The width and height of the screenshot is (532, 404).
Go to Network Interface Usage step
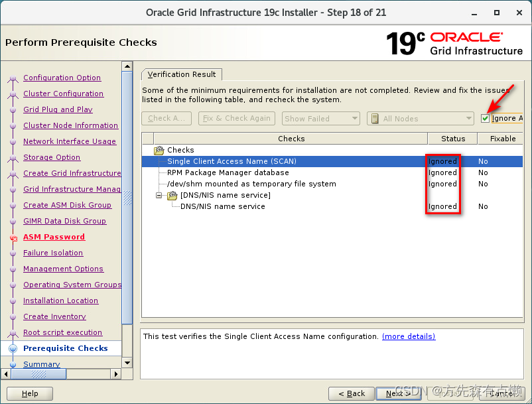pos(70,141)
